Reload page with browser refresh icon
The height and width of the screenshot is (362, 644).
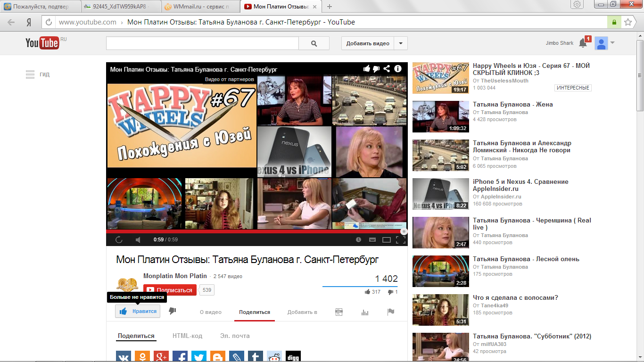point(49,22)
